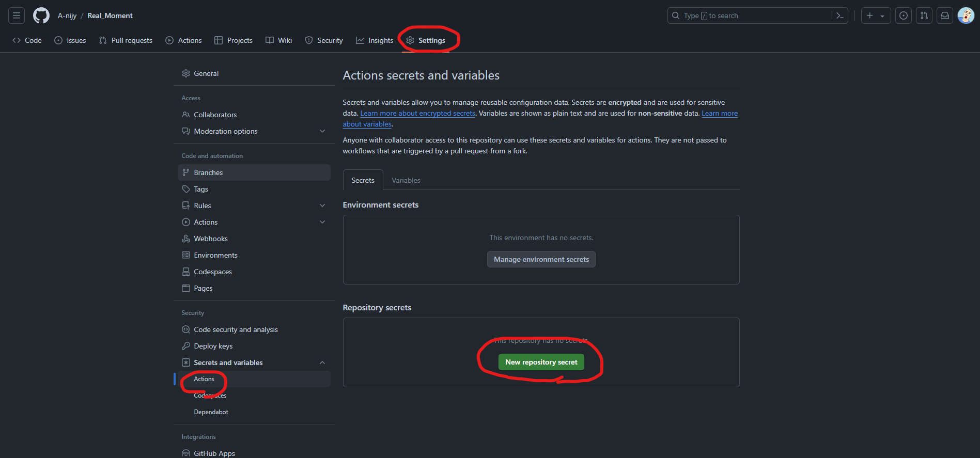
Task: Open Environments settings page
Action: [254, 255]
